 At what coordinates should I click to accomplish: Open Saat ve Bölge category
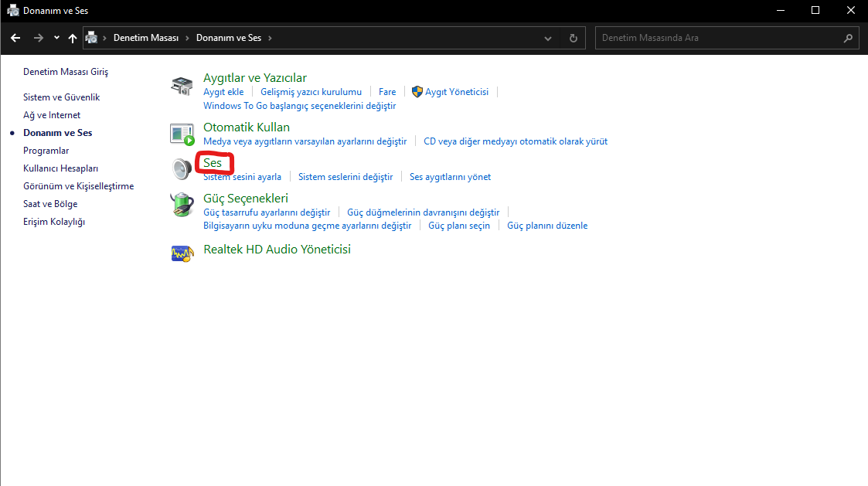coord(50,204)
